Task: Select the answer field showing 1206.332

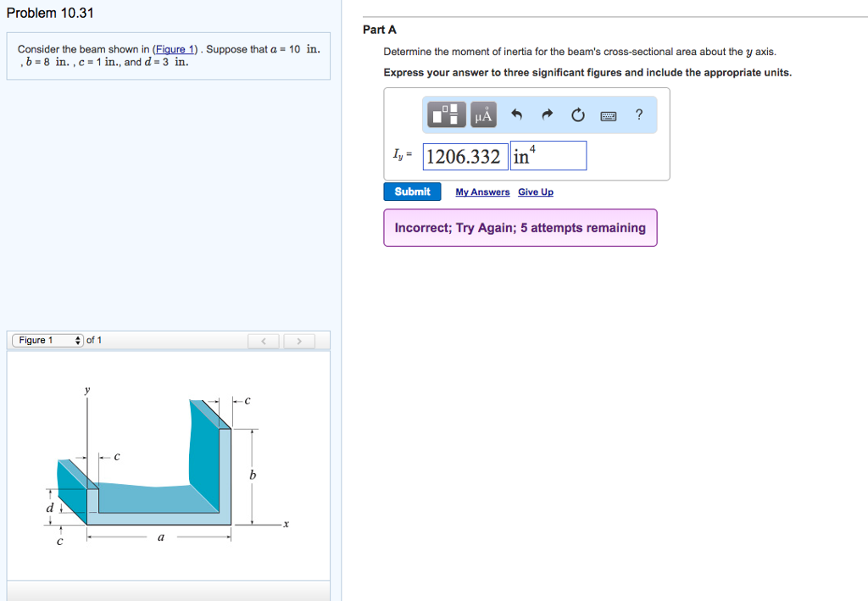Action: pyautogui.click(x=465, y=155)
